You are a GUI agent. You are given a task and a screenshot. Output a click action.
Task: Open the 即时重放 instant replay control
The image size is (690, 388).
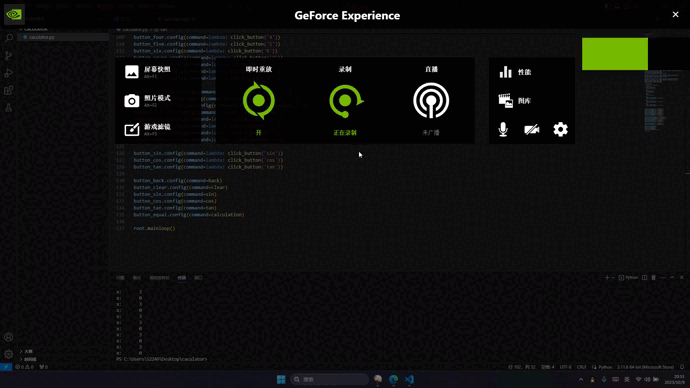pyautogui.click(x=259, y=101)
